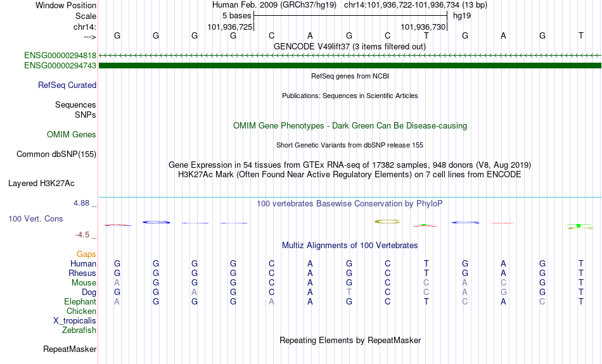602x364 pixels.
Task: Click the GTEx Gene Expression track title
Action: 350,165
